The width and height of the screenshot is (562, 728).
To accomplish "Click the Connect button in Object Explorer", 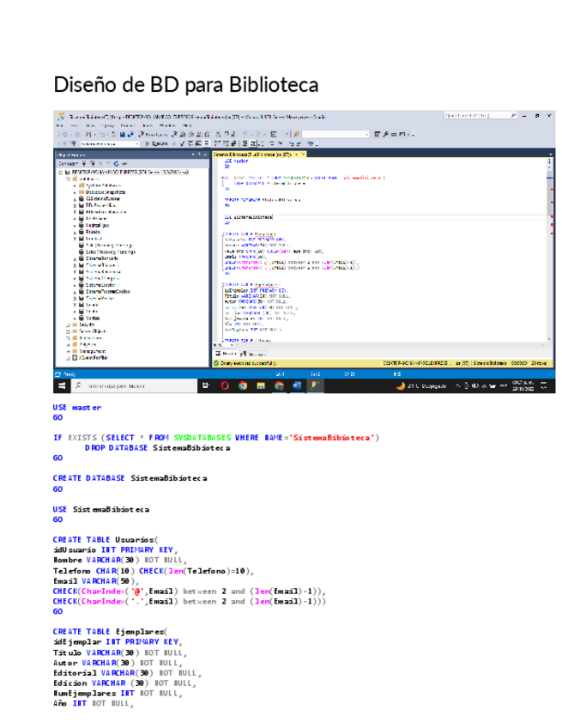I will [67, 163].
